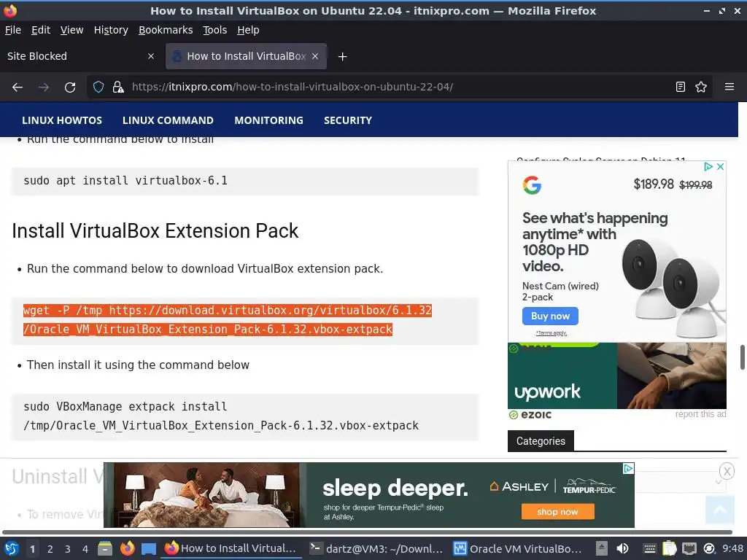
Task: Switch to the dartz@VM3 terminal window
Action: (x=376, y=548)
